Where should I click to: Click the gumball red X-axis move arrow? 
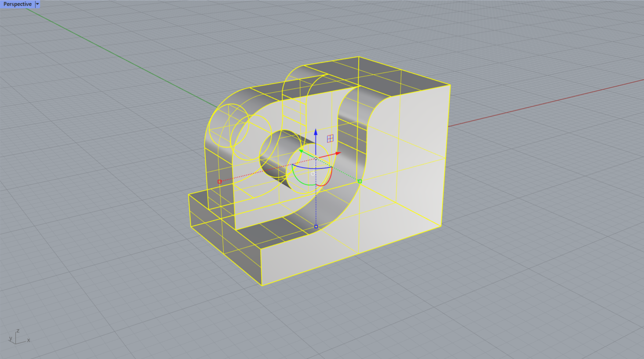(338, 153)
